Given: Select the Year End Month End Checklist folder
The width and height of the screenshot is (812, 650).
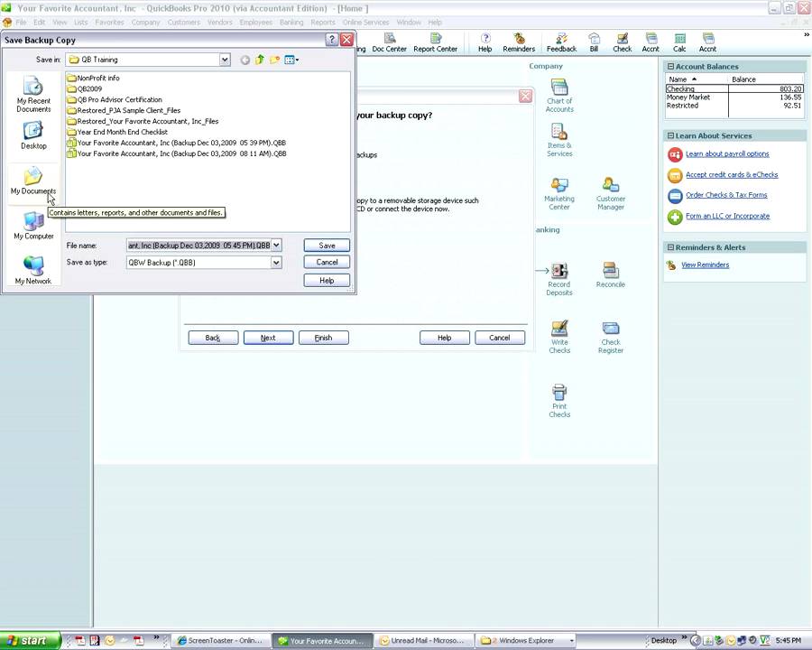Looking at the screenshot, I should coord(117,132).
